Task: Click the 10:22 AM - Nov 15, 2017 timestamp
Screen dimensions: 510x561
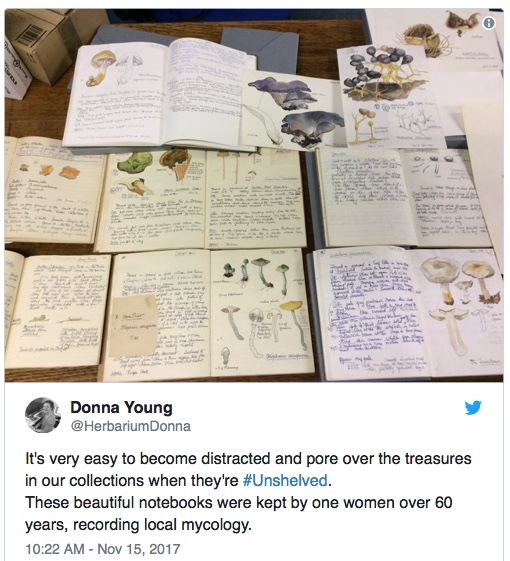Action: pyautogui.click(x=103, y=549)
